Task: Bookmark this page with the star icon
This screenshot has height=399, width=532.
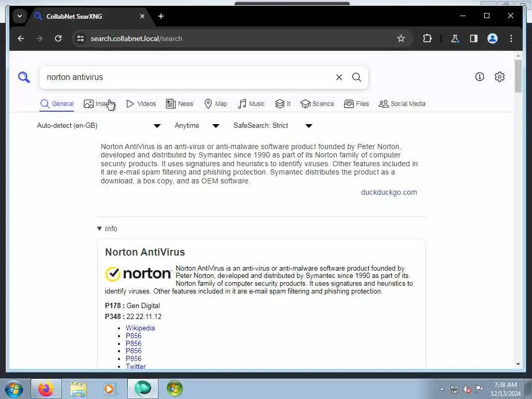Action: 401,38
